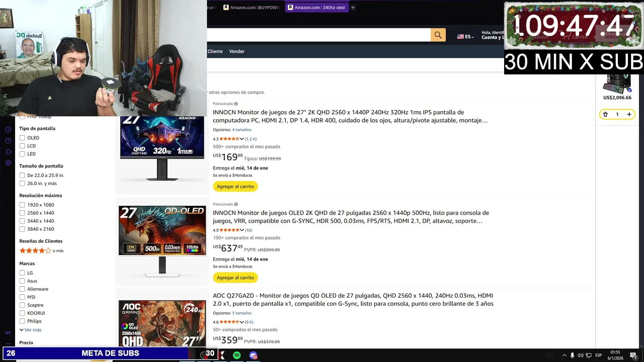Click info icon next to first Patrocinado label
Screen dimensions: 644x362
(x=236, y=104)
